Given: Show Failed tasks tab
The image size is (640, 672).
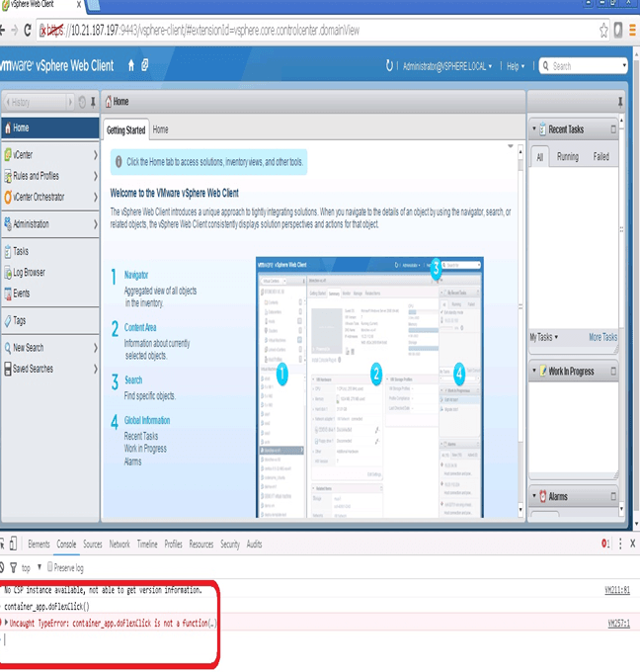Looking at the screenshot, I should click(601, 156).
